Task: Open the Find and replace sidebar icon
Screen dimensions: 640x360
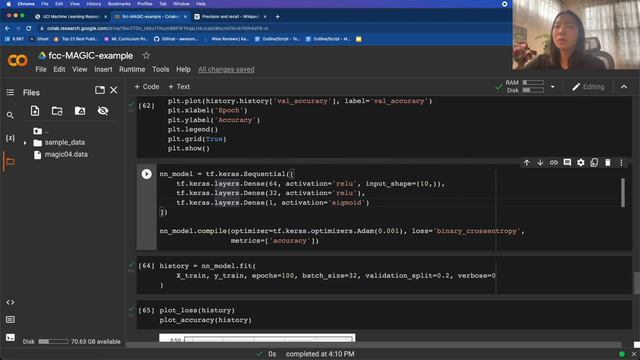Action: (x=10, y=116)
